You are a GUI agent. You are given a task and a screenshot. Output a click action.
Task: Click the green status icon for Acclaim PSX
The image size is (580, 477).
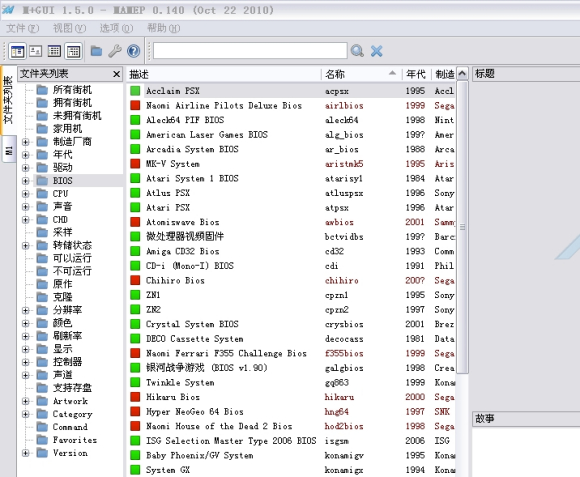tap(135, 91)
